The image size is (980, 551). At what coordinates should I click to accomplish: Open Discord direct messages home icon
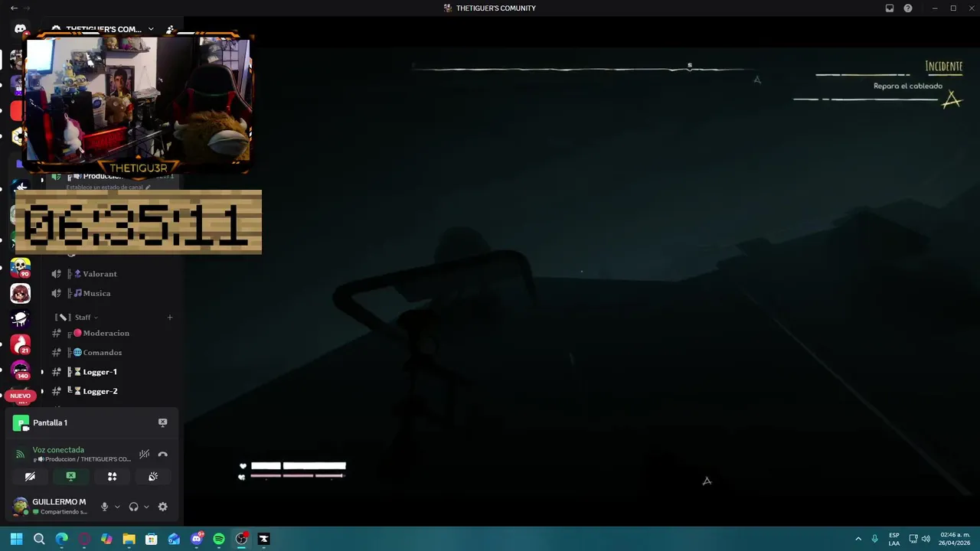20,29
